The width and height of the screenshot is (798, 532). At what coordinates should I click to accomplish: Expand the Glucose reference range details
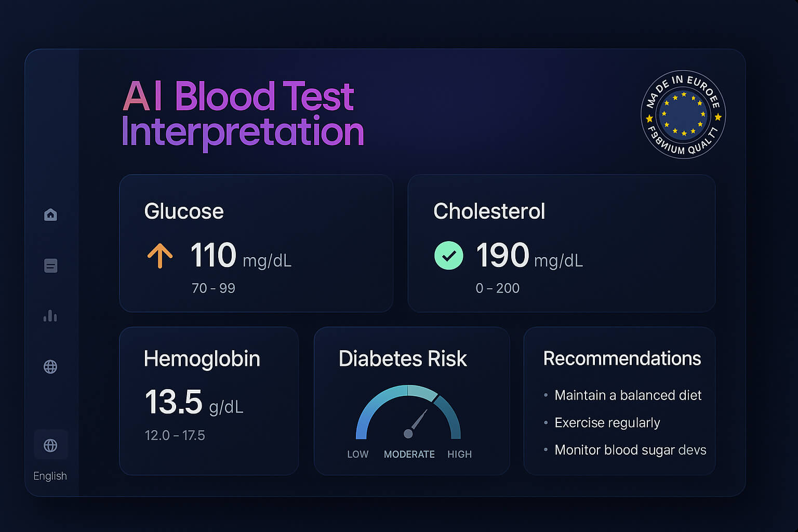[x=214, y=288]
